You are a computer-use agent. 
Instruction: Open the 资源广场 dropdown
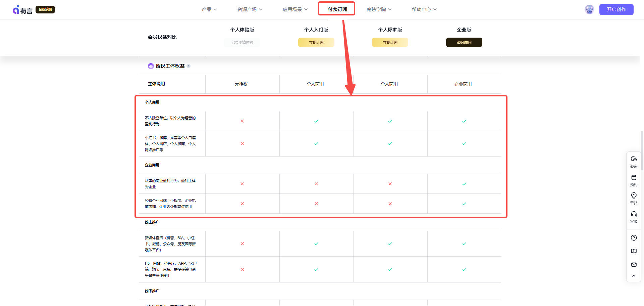point(250,9)
